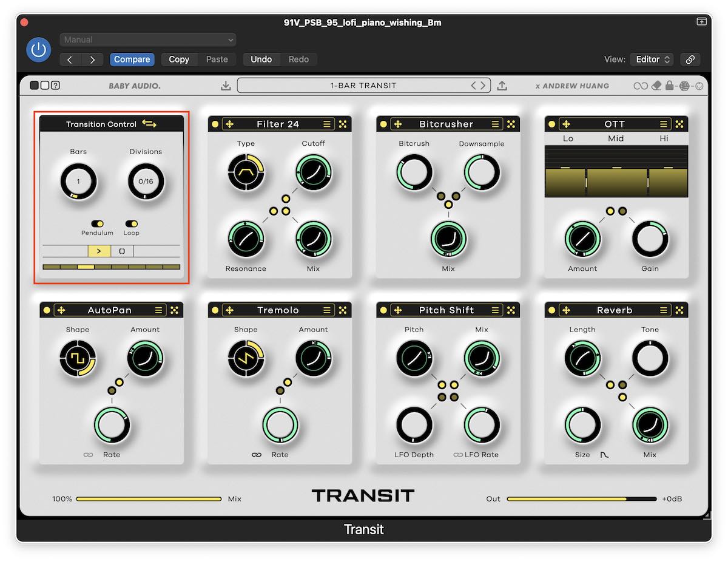The height and width of the screenshot is (561, 728).
Task: Click the Redo button
Action: coord(298,59)
